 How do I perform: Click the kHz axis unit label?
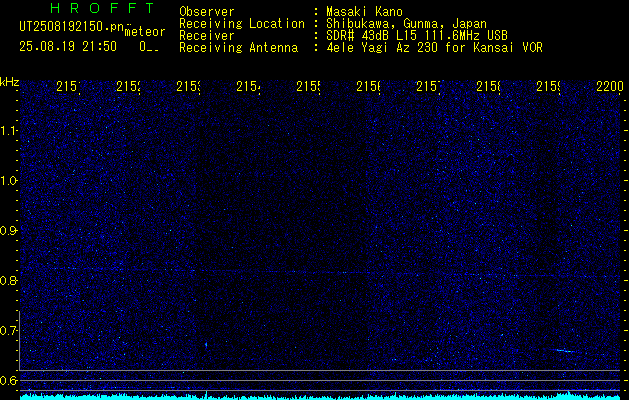point(10,83)
